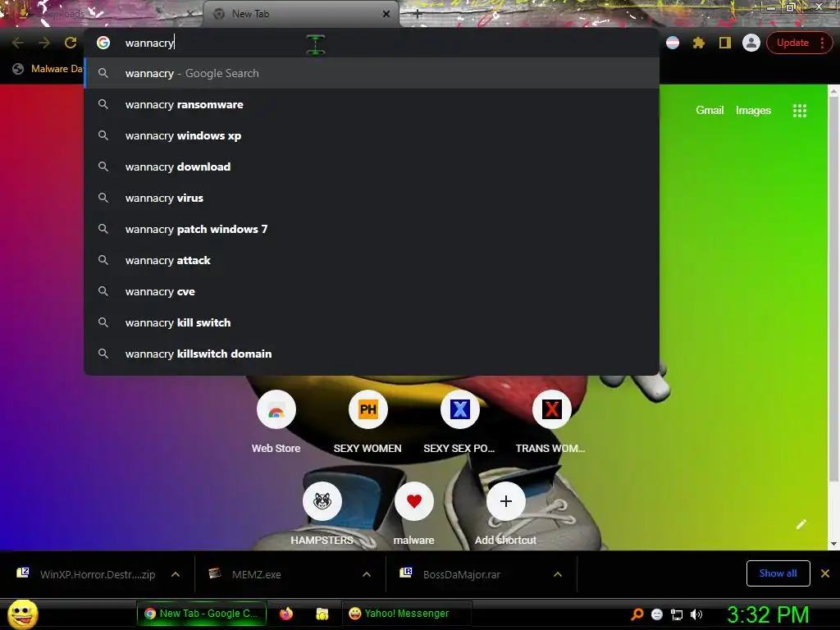Open the red X shortcut tile
This screenshot has width=840, height=630.
click(550, 422)
